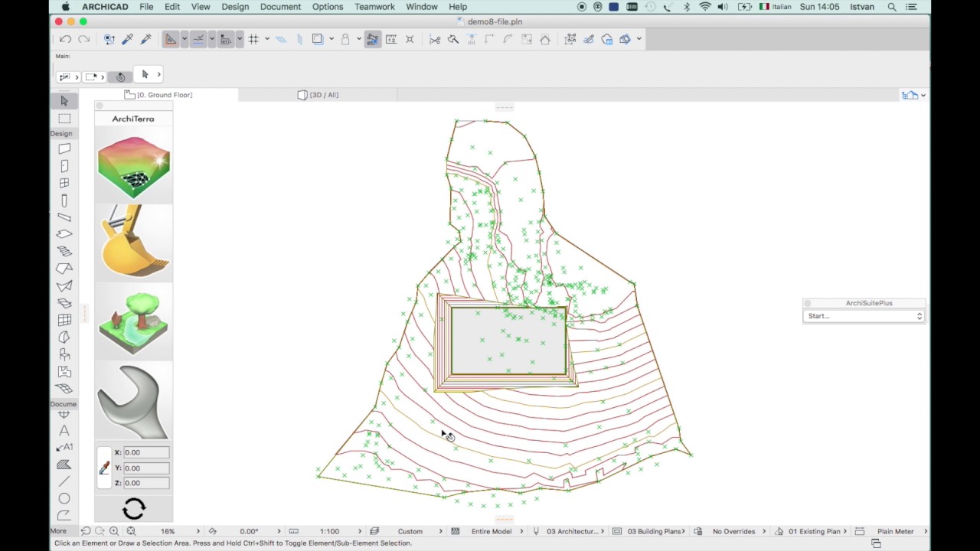Click the Z coordinate field in ArchiTerra
Viewport: 980px width, 551px height.
[145, 483]
